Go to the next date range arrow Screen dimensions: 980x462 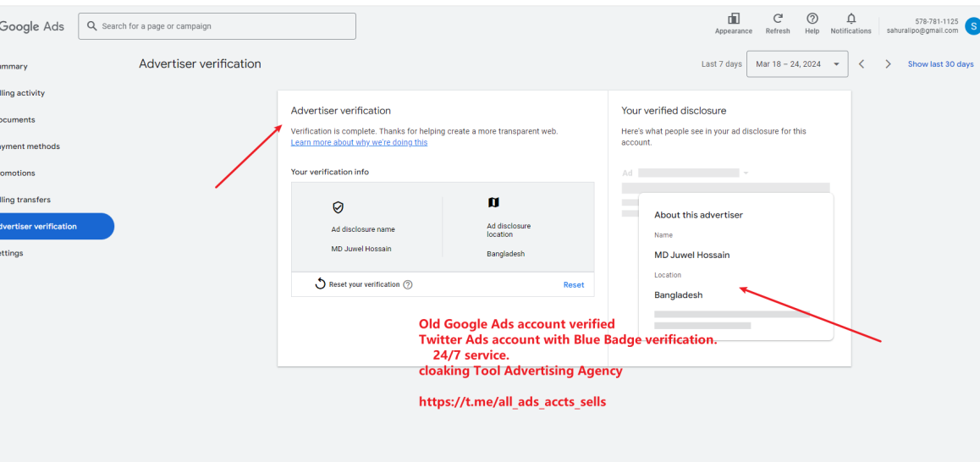[888, 63]
